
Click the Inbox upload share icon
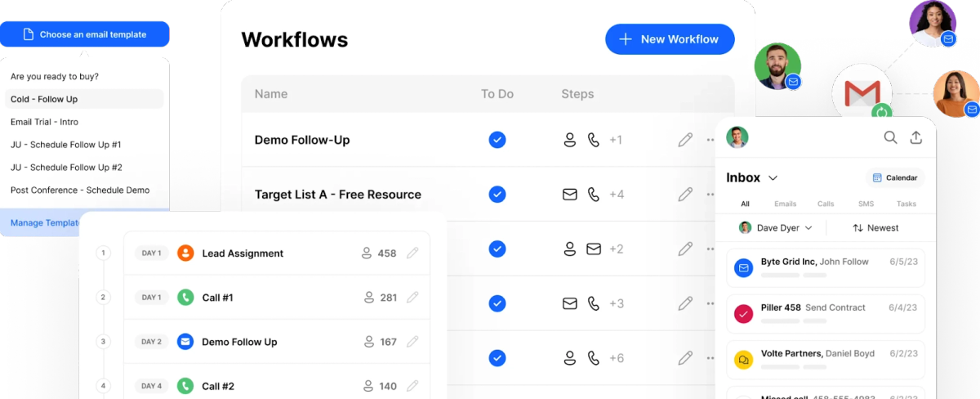tap(916, 137)
